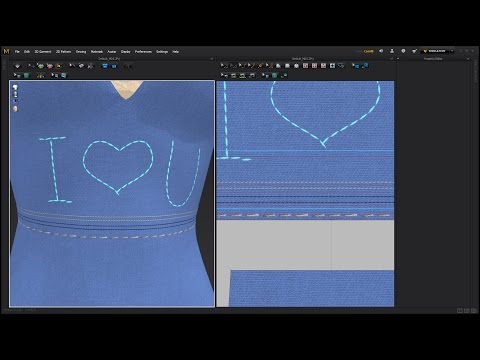Toggle the Simulate down-arrow icon in 3D toolbar

point(17,66)
